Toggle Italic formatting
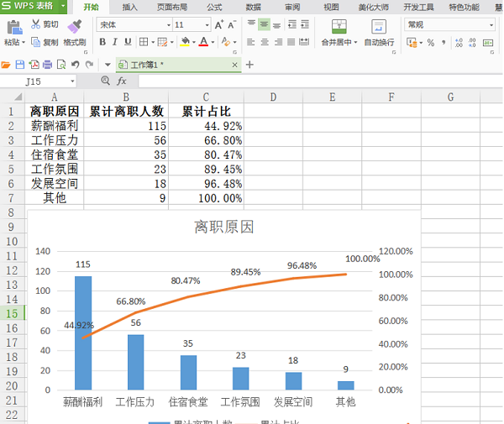Viewport: 504px width, 424px height. tap(115, 42)
